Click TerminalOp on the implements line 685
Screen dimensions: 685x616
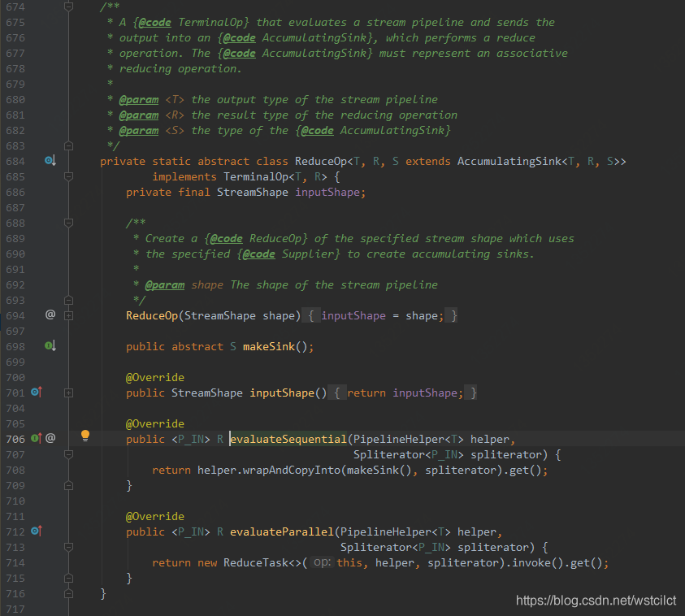[x=256, y=177]
